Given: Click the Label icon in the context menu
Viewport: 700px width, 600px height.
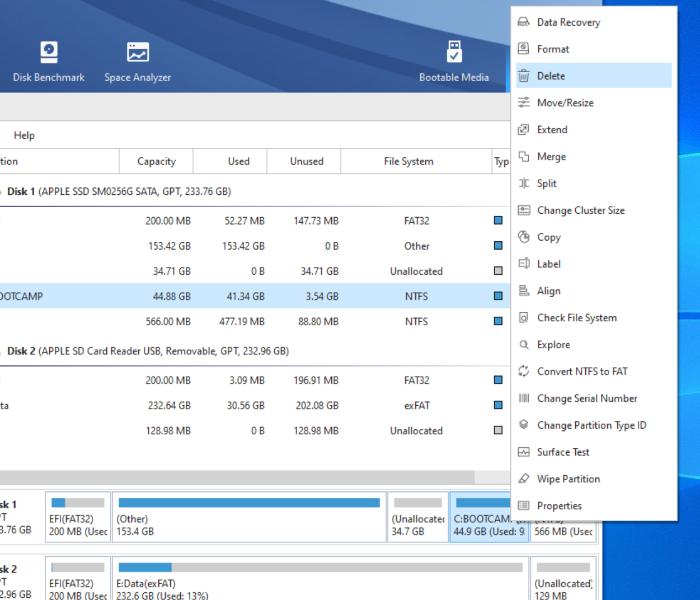Looking at the screenshot, I should [524, 264].
